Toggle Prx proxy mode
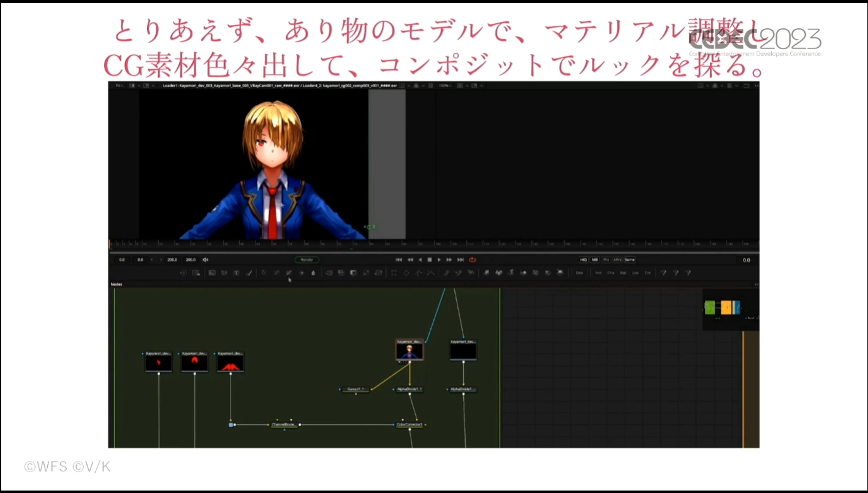 [606, 260]
